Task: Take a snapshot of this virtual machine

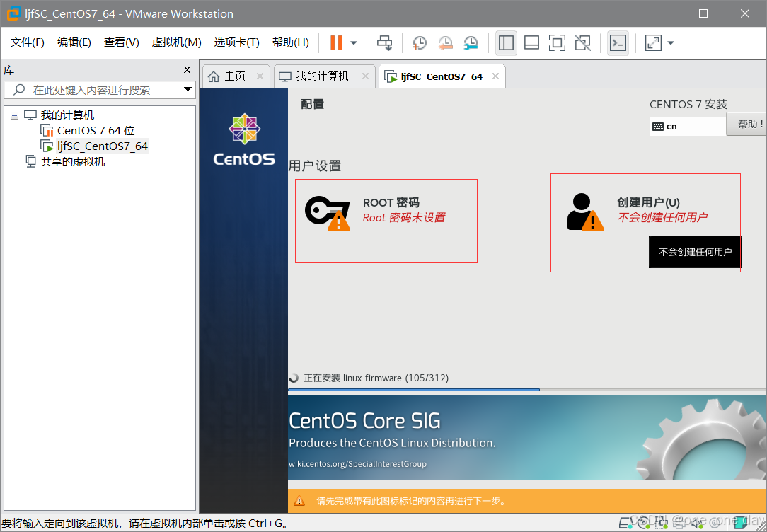Action: tap(419, 43)
